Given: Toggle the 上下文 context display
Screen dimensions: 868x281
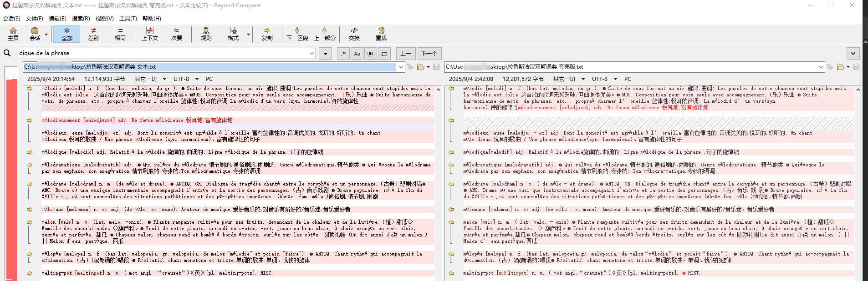Looking at the screenshot, I should (149, 34).
